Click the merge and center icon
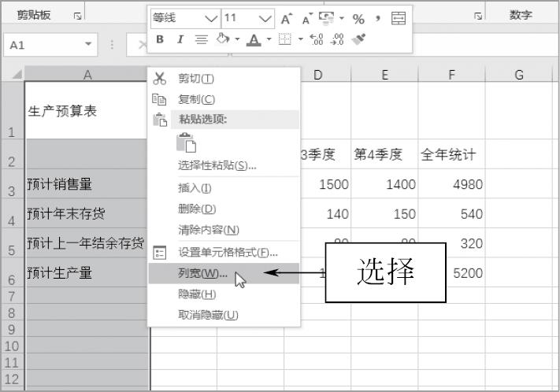Viewport: 560px width, 392px height. (x=399, y=18)
